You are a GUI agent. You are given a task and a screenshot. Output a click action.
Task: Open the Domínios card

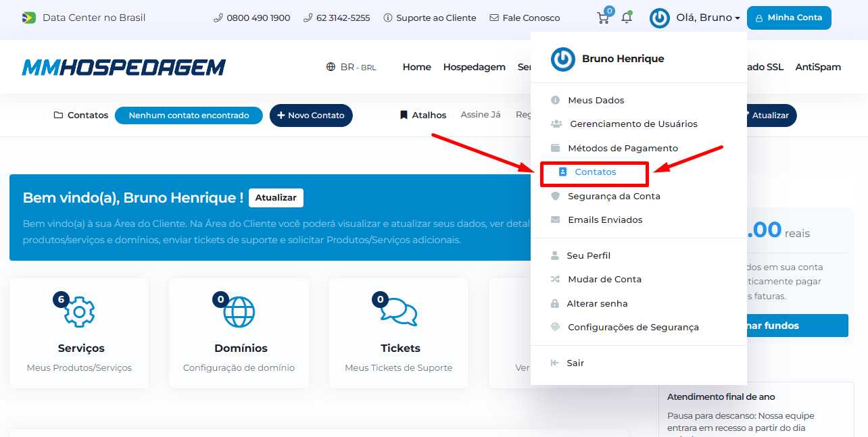tap(239, 333)
